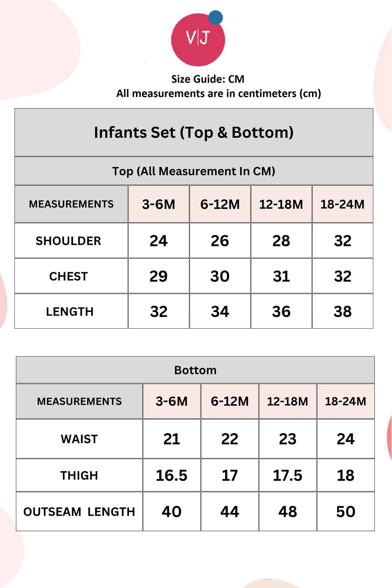This screenshot has height=588, width=392.
Task: Click the "All measurements are in centimeters" text
Action: click(x=219, y=93)
